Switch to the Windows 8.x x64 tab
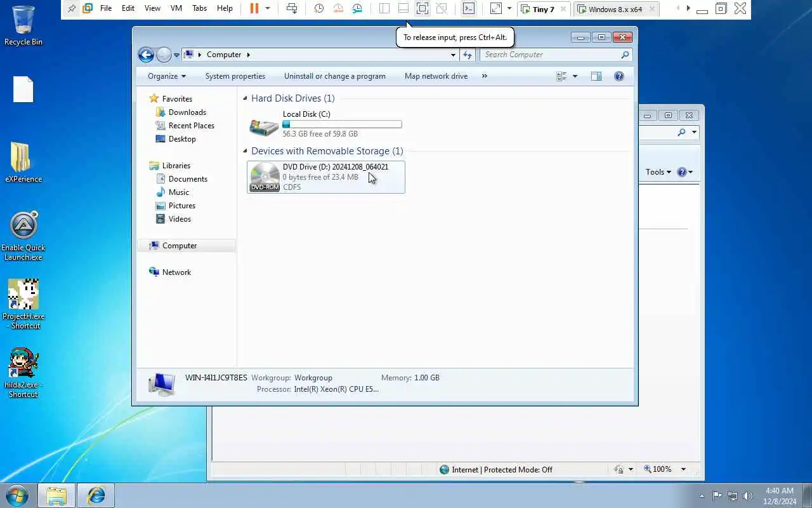This screenshot has height=508, width=812. click(615, 9)
